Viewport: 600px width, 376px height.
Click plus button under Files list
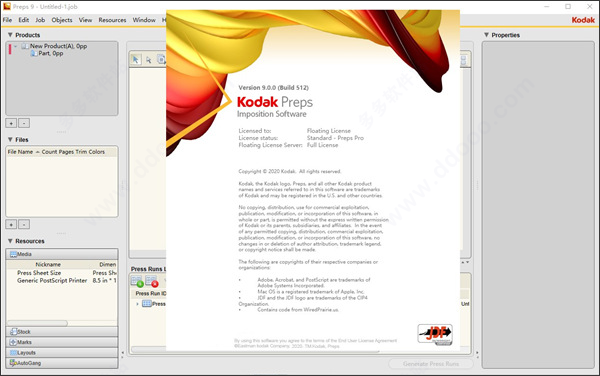tap(11, 225)
